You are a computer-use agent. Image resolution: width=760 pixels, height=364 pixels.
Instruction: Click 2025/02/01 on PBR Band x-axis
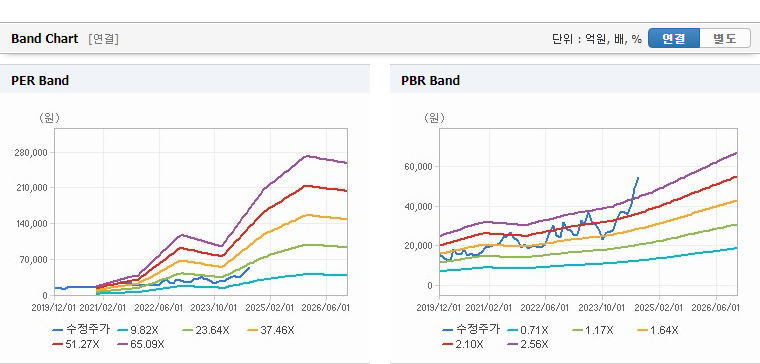[x=659, y=308]
